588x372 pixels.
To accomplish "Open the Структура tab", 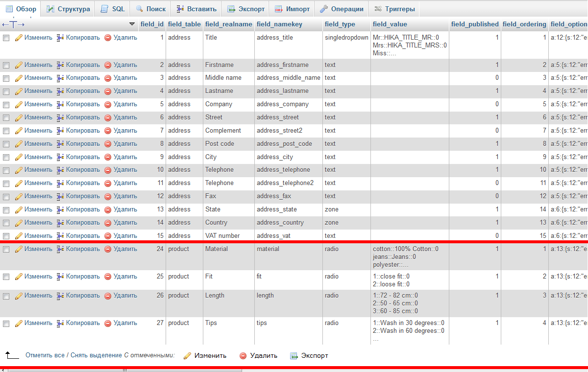I will coord(68,9).
